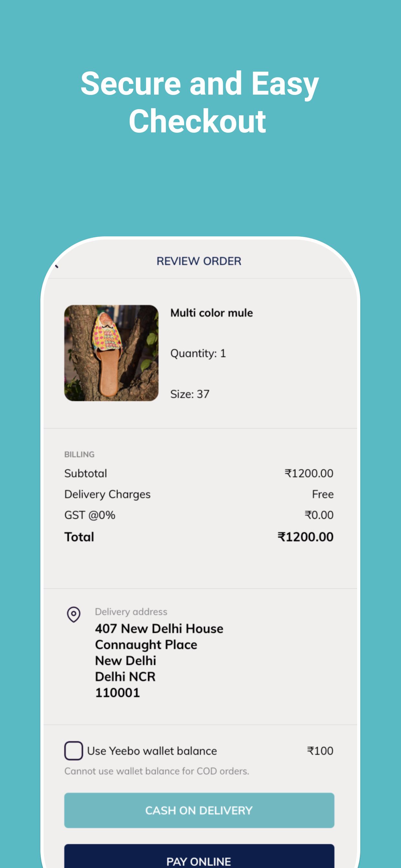
Task: Tap the Subtotal ₹1200.00 amount
Action: point(309,473)
